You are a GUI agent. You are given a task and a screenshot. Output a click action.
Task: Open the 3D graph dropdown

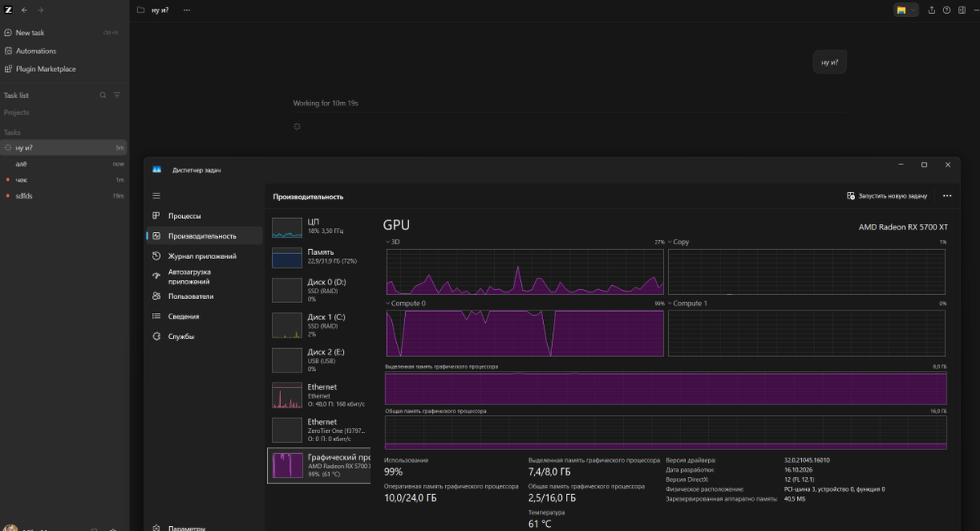click(394, 242)
